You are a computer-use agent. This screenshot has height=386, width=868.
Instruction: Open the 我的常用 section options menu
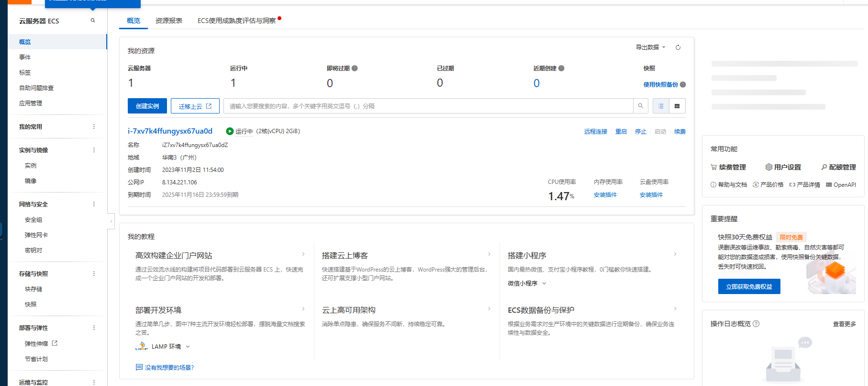[x=94, y=126]
